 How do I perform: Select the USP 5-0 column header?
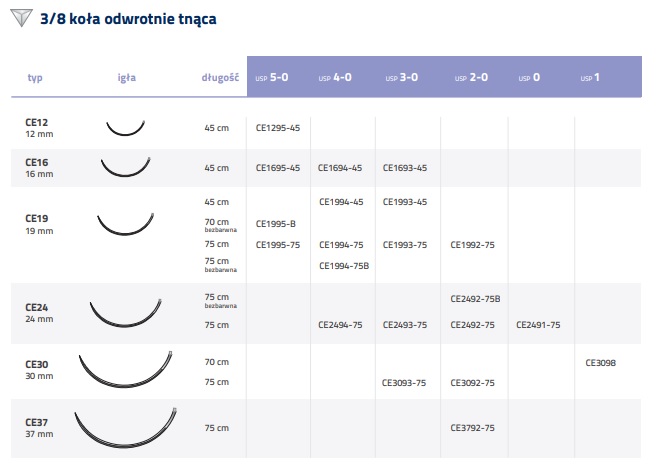pyautogui.click(x=276, y=77)
